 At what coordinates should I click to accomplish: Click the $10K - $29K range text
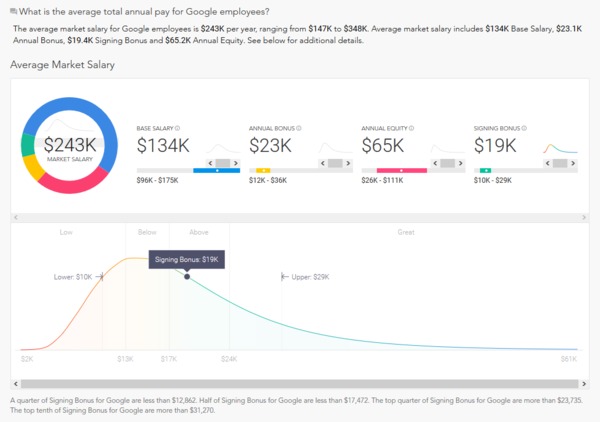(492, 180)
